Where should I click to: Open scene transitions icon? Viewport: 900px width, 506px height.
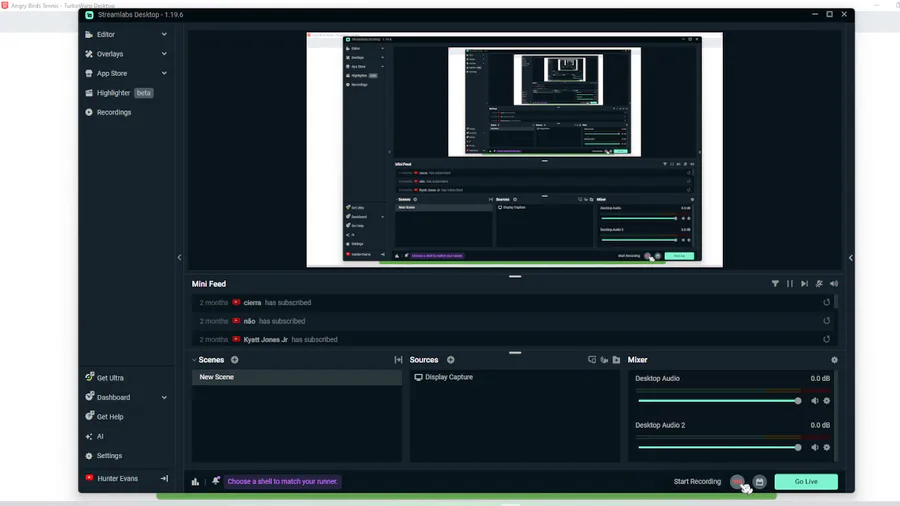(398, 360)
